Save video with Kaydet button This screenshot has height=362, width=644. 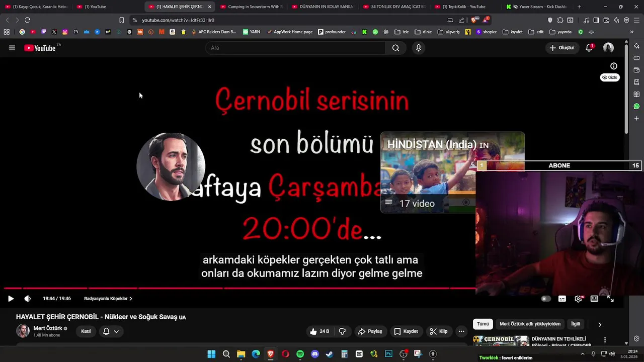[406, 331]
